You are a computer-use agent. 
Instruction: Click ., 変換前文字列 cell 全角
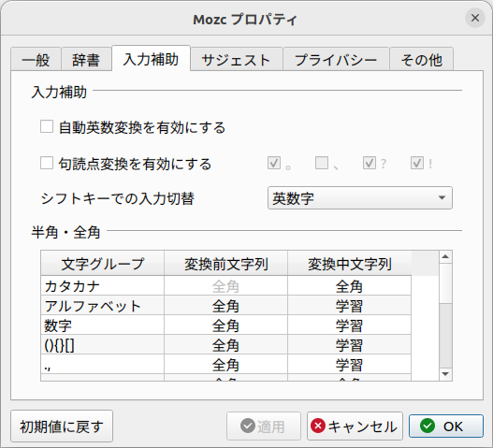point(225,364)
